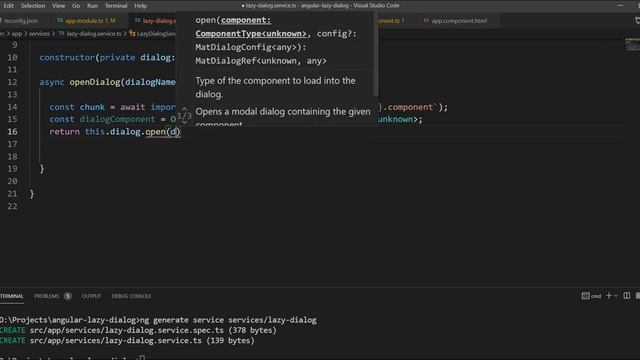Select the TERMINAL panel tab

point(11,296)
